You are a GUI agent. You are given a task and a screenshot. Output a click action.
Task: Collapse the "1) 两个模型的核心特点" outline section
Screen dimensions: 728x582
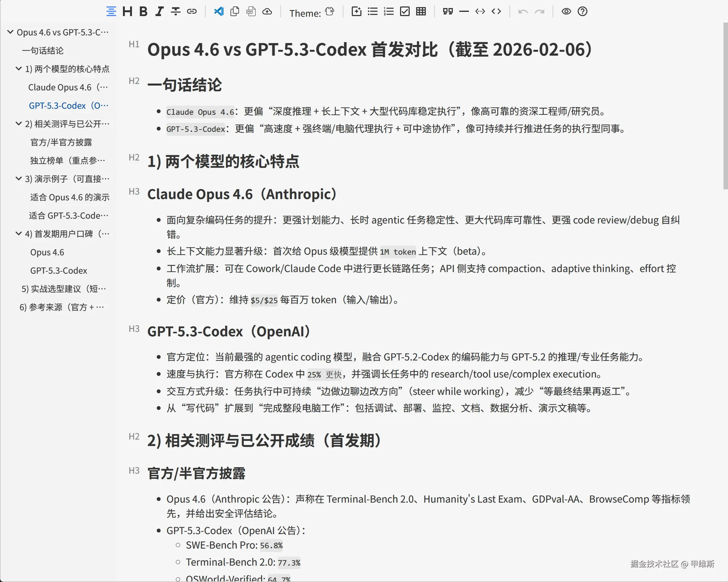click(19, 69)
